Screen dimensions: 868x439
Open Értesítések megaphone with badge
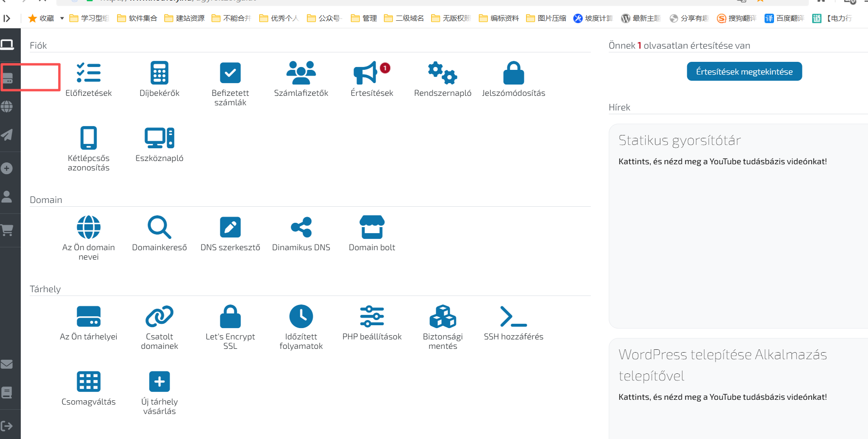372,73
